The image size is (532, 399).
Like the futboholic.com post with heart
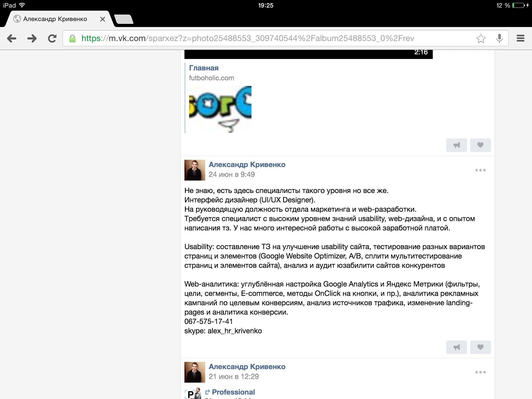click(x=480, y=145)
